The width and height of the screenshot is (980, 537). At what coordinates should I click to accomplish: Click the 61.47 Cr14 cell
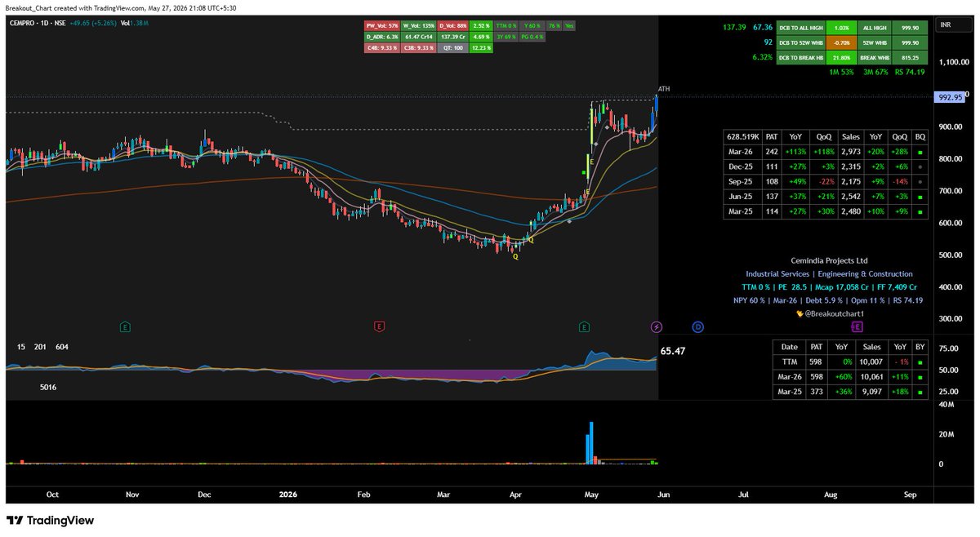tap(419, 37)
